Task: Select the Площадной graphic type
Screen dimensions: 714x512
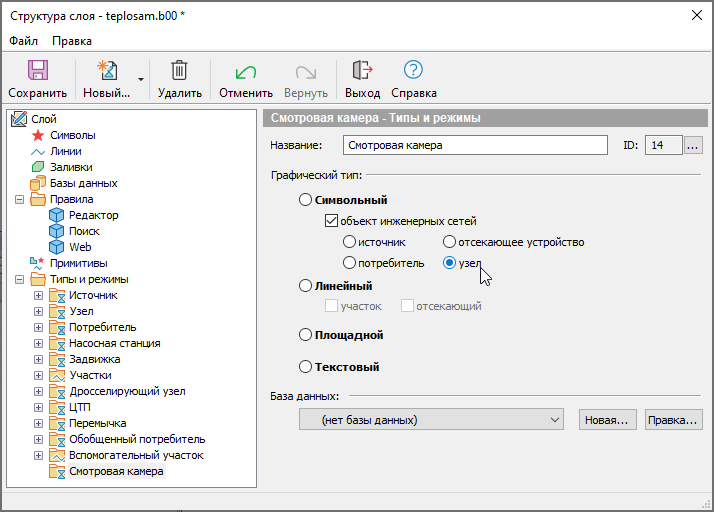Action: (306, 335)
